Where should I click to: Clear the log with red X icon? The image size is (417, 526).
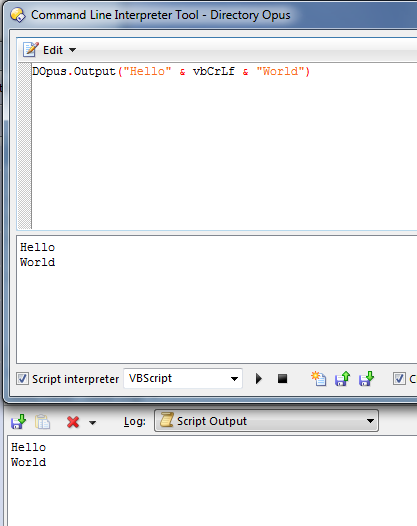pos(73,422)
